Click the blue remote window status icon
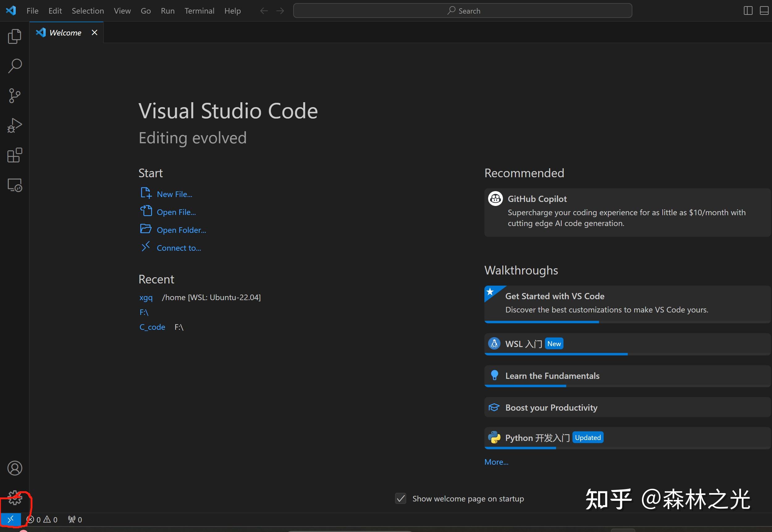Screen dimensions: 772x532 (x=10, y=519)
